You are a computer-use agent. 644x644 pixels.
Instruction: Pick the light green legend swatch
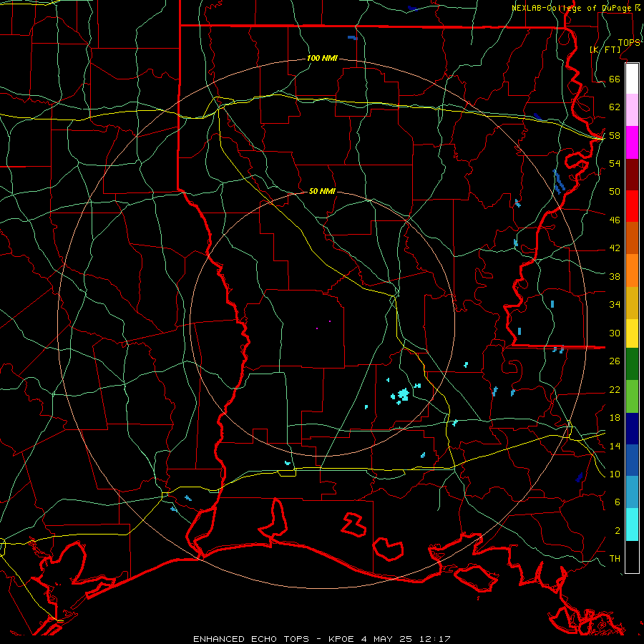(x=632, y=396)
